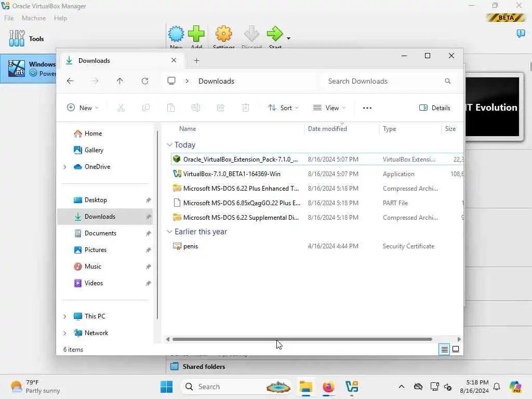This screenshot has height=399, width=532.
Task: Expand the address bar path chevron
Action: click(187, 81)
